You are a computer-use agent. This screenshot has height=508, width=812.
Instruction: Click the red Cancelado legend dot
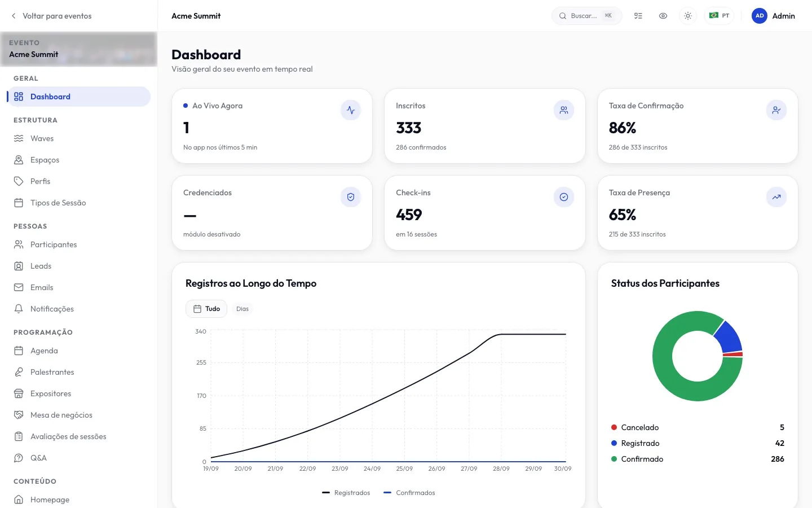click(x=614, y=427)
